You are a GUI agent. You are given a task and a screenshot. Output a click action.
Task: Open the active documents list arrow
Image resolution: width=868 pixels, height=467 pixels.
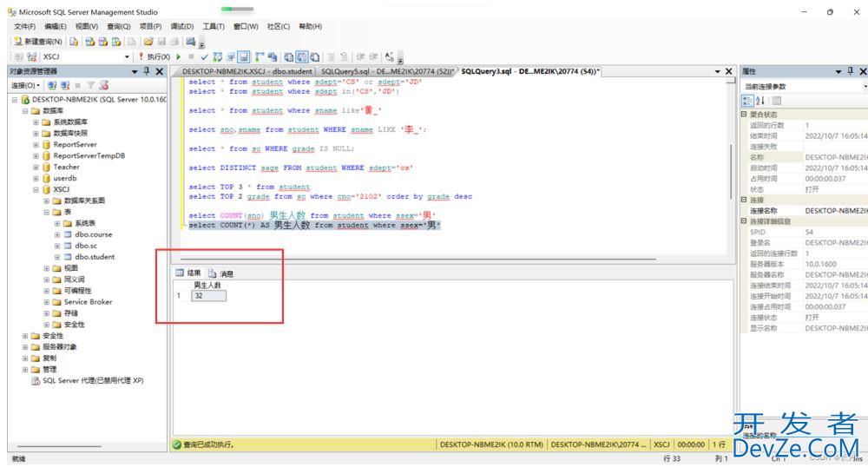(718, 71)
